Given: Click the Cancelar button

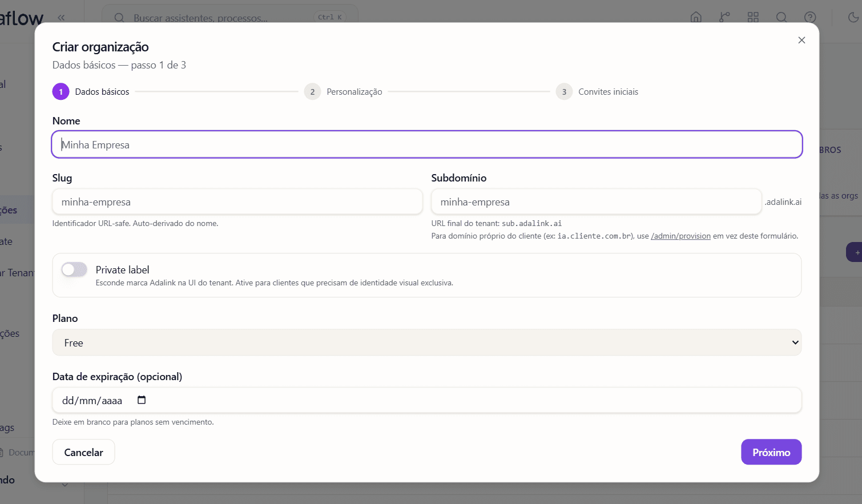Looking at the screenshot, I should 83,452.
